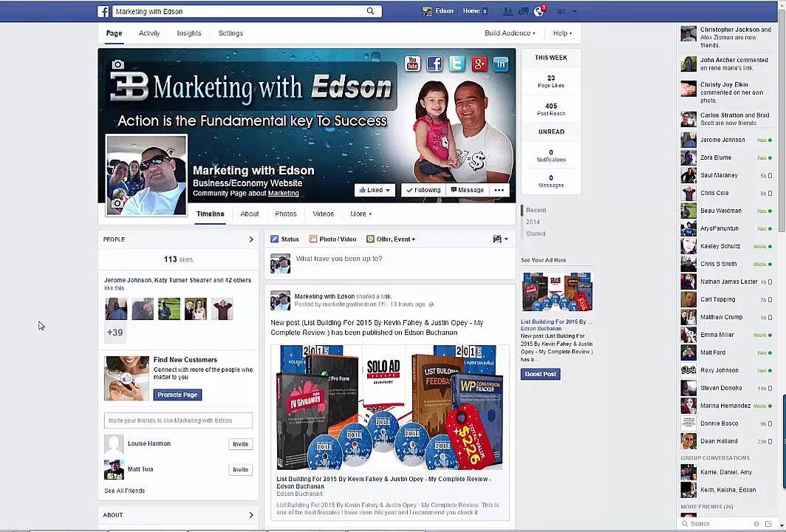Click the chat sidebar Search field
Image resolution: width=786 pixels, height=532 pixels.
(717, 523)
